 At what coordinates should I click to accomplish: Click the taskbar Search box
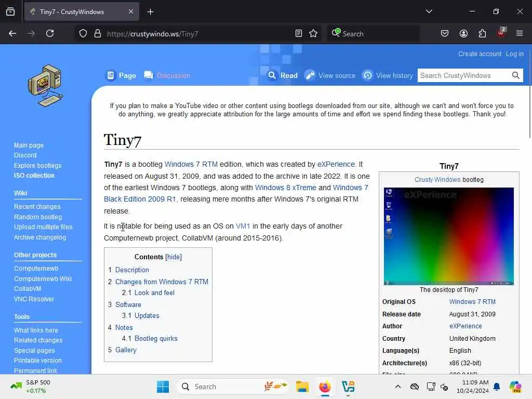click(232, 387)
